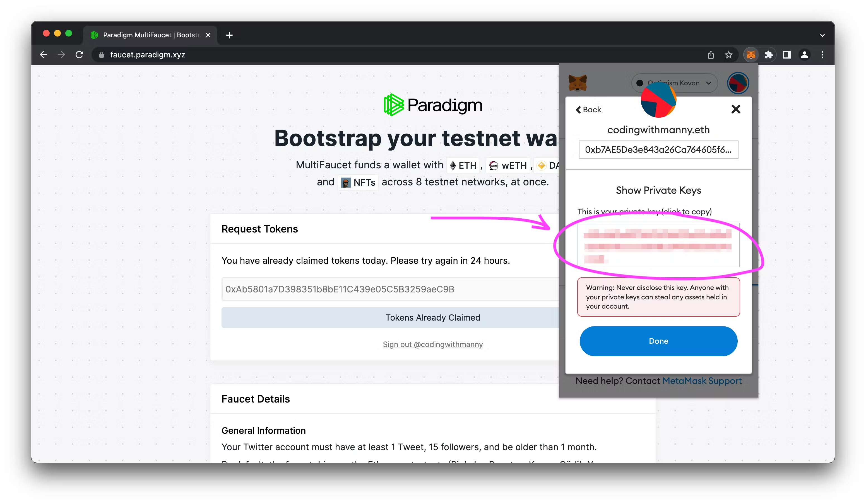Click the Request Tokens heading

tap(259, 229)
